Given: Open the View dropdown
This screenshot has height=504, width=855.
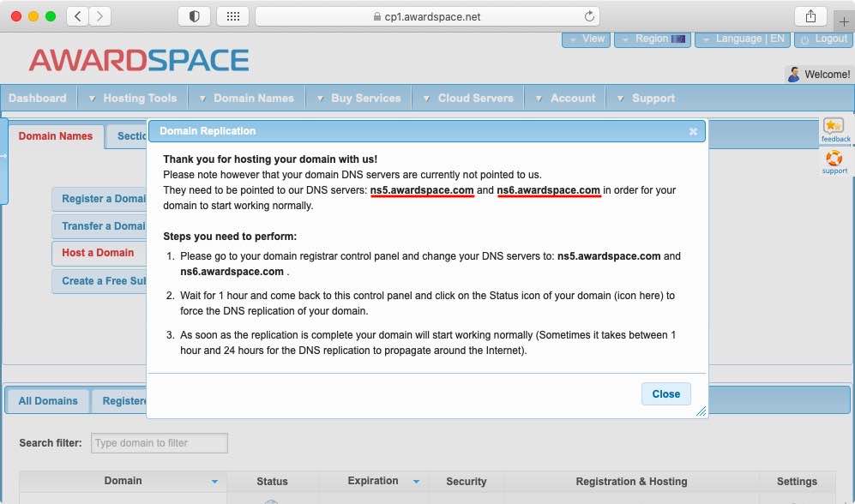Looking at the screenshot, I should coord(586,39).
